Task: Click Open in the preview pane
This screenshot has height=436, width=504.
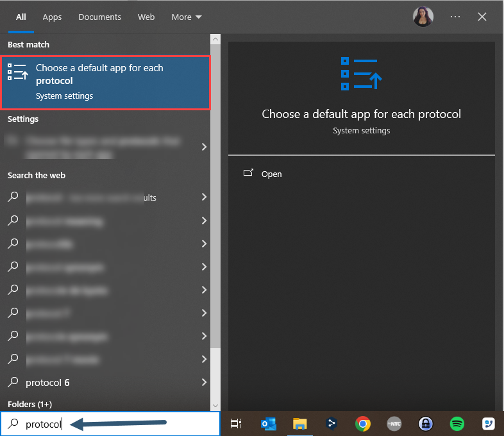Action: pyautogui.click(x=271, y=174)
